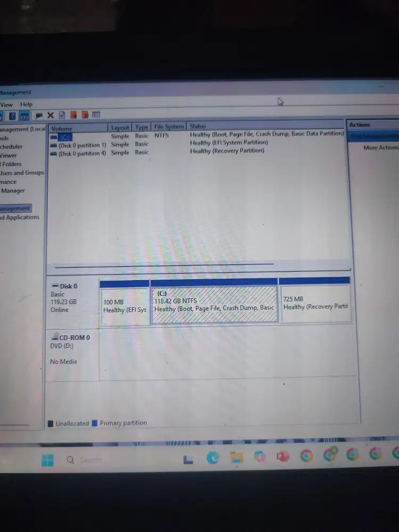Select the Shared Folders tree item
The height and width of the screenshot is (532, 399).
[x=11, y=164]
